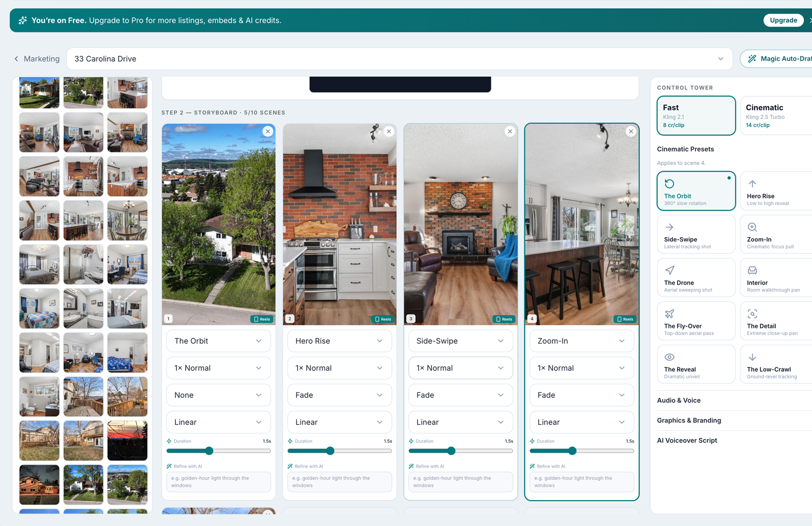Viewport: 812px width, 526px height.
Task: Click the scene 1 Duration slider handle
Action: (x=209, y=451)
